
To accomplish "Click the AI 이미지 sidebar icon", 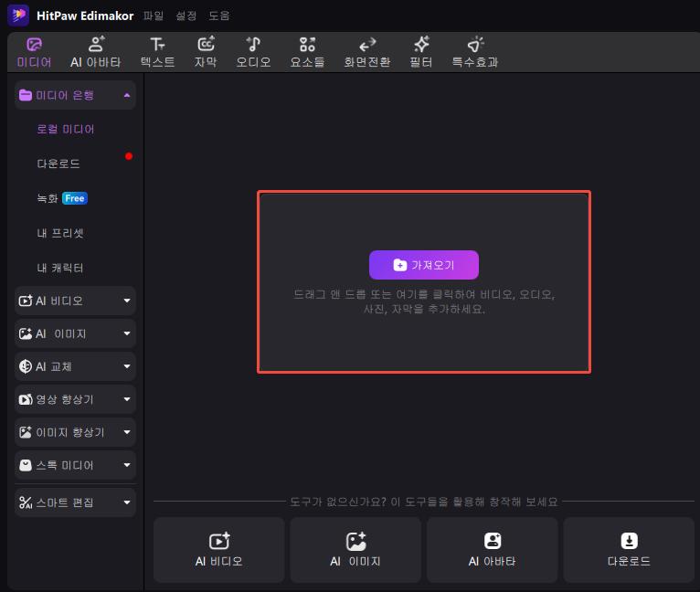I will (26, 333).
